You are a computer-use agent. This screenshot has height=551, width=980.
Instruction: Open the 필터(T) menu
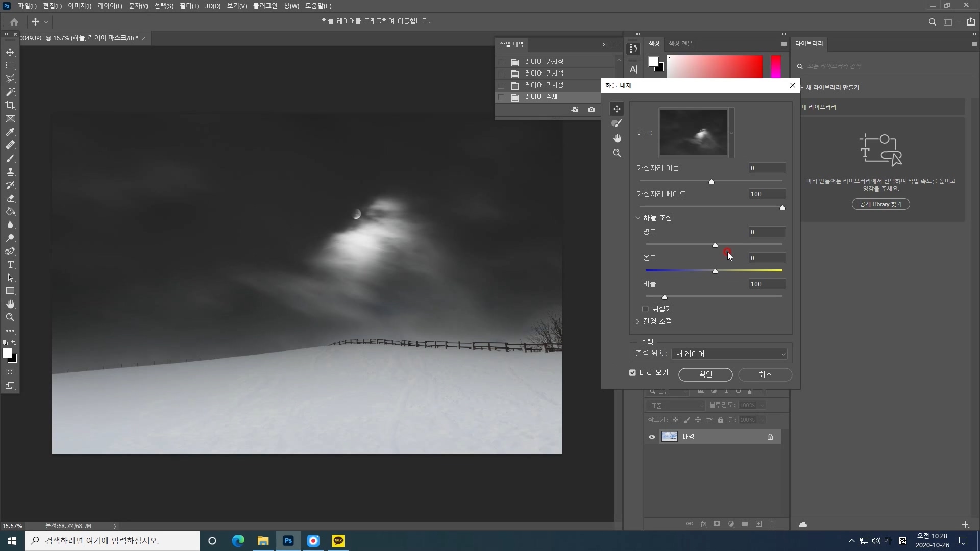pyautogui.click(x=189, y=6)
